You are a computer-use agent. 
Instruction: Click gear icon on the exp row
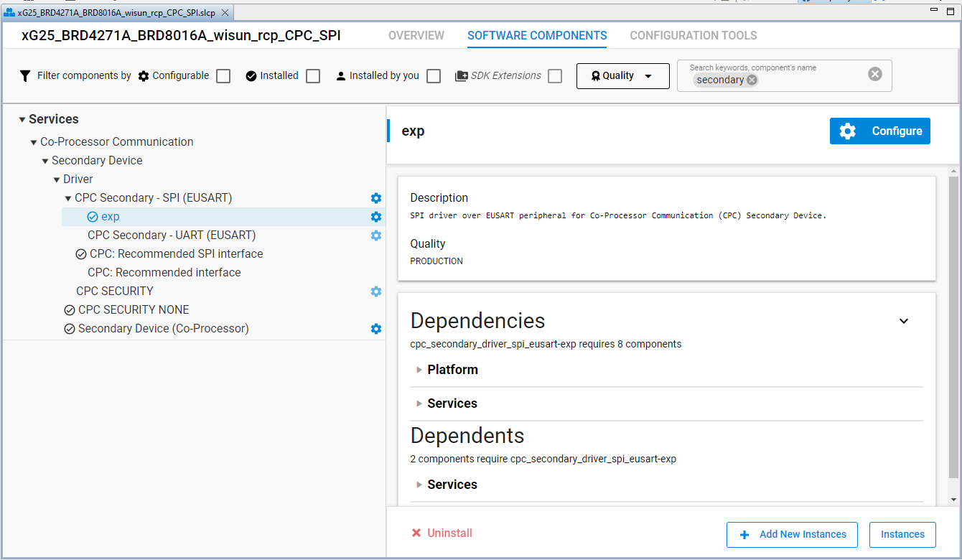click(375, 217)
